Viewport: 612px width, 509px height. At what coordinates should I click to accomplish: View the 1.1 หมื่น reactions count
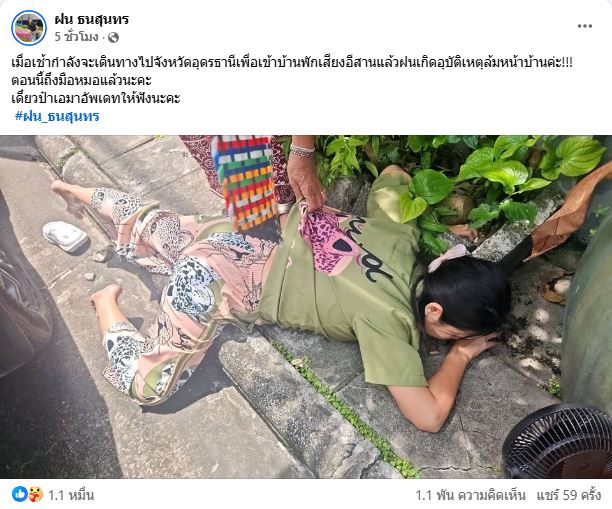tap(71, 495)
